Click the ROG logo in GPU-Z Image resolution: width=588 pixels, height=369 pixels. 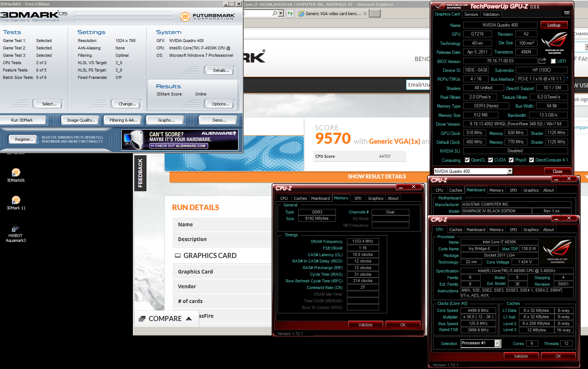[554, 43]
